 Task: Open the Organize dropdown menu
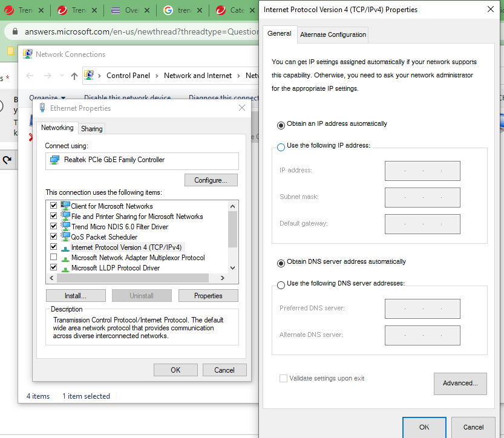47,97
